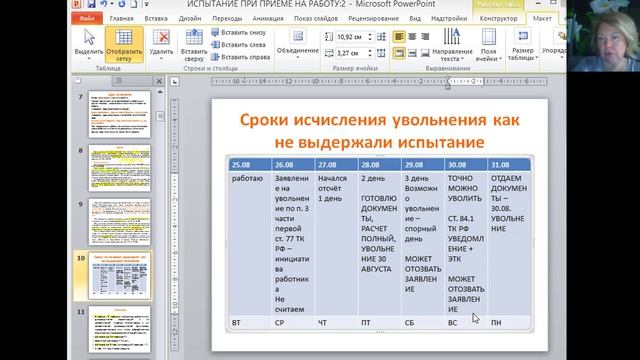The image size is (640, 360).
Task: Click the row height icon left of 10,92 см
Action: tap(329, 37)
